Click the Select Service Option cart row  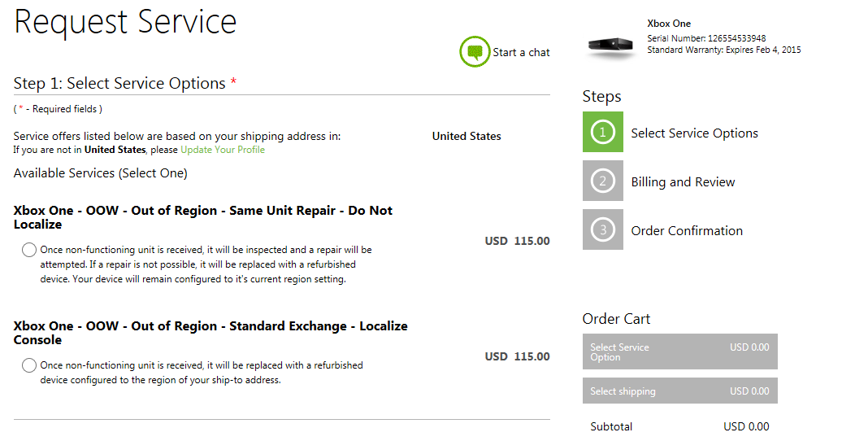point(679,351)
